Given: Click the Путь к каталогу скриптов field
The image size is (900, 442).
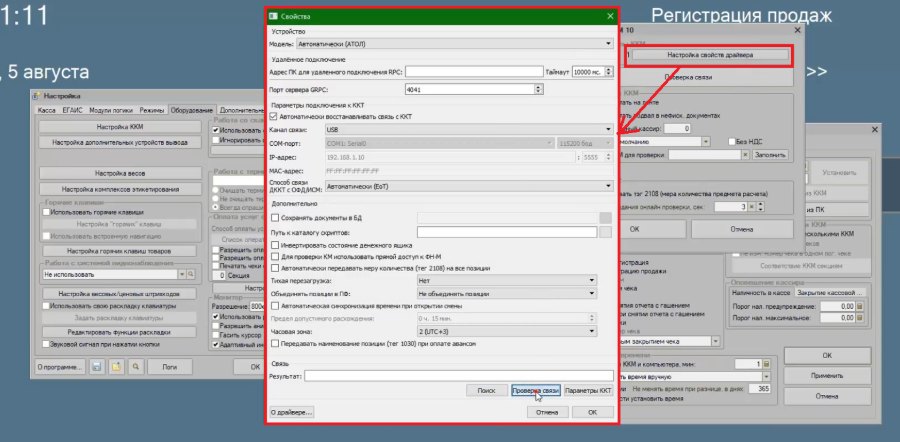Looking at the screenshot, I should tap(507, 232).
